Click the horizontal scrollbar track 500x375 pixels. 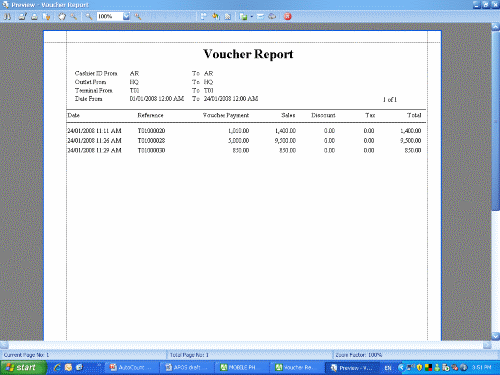[x=246, y=345]
